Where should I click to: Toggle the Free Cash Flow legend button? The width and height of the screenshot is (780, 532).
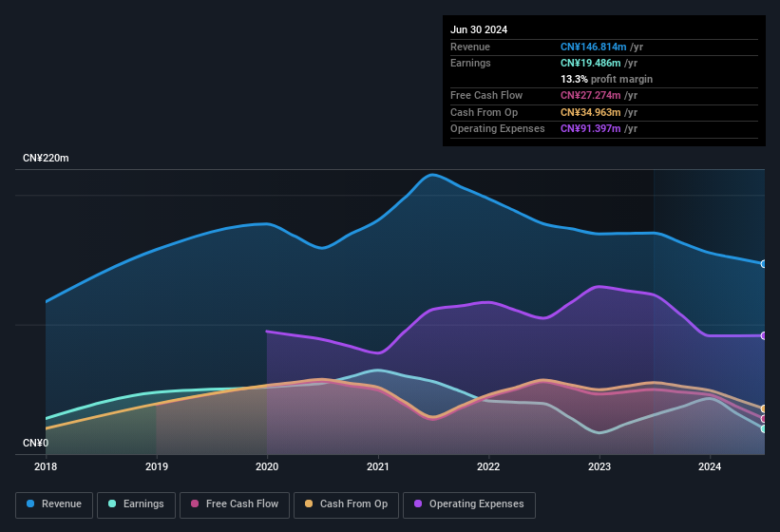[x=235, y=504]
